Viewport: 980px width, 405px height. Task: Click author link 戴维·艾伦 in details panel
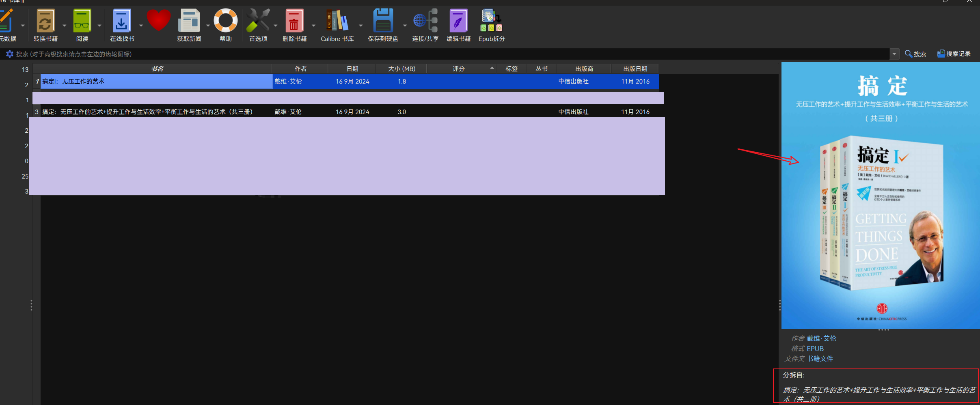[821, 338]
